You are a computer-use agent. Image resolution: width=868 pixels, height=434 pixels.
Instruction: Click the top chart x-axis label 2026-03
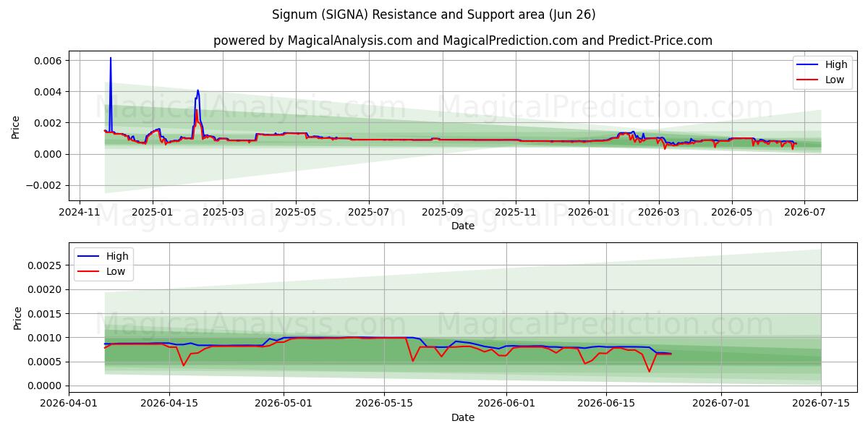659,213
